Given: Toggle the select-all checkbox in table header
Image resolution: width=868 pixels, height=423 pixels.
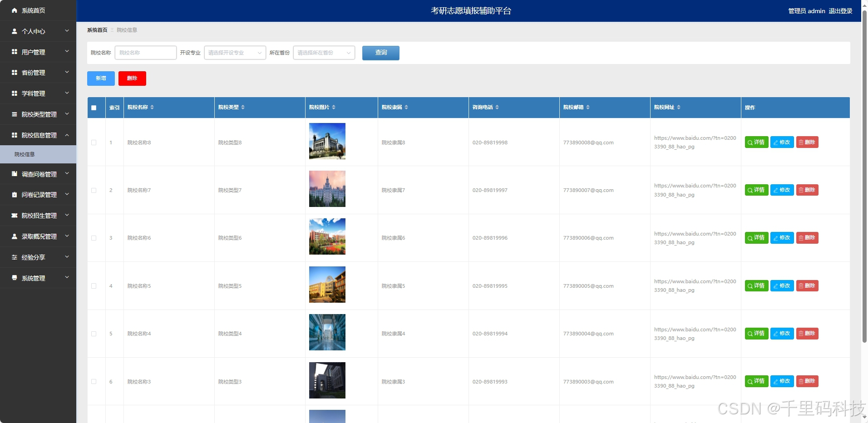Looking at the screenshot, I should [94, 108].
